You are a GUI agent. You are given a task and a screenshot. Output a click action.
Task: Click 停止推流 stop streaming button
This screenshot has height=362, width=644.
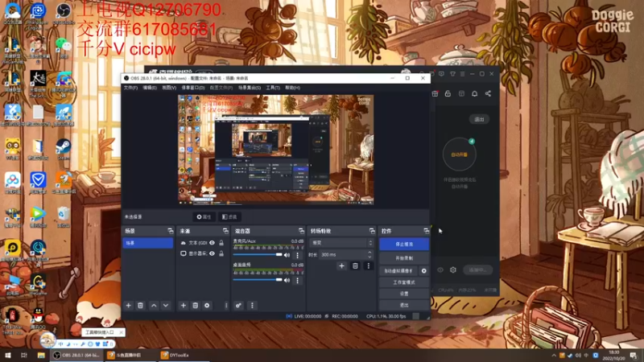tap(404, 245)
